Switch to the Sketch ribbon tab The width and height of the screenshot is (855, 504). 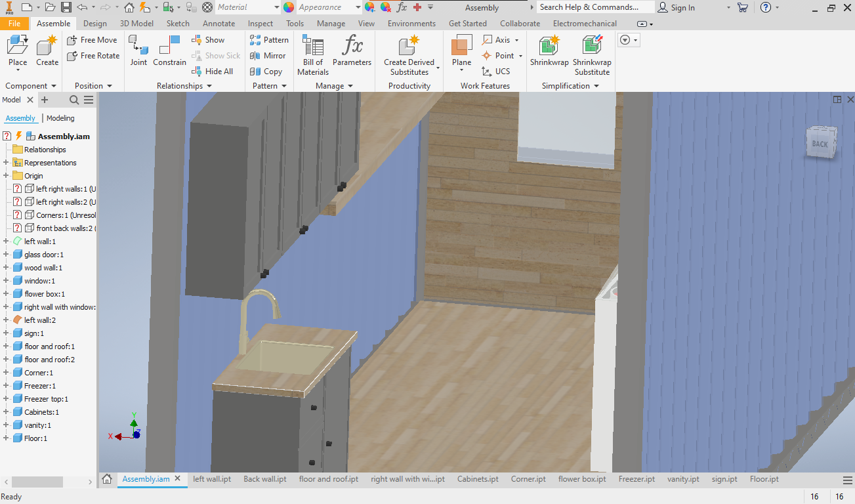[x=178, y=23]
